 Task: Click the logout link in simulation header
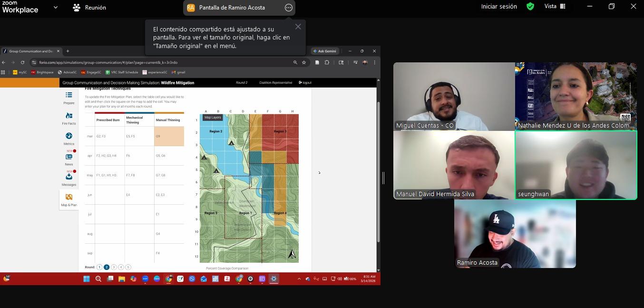pos(305,83)
